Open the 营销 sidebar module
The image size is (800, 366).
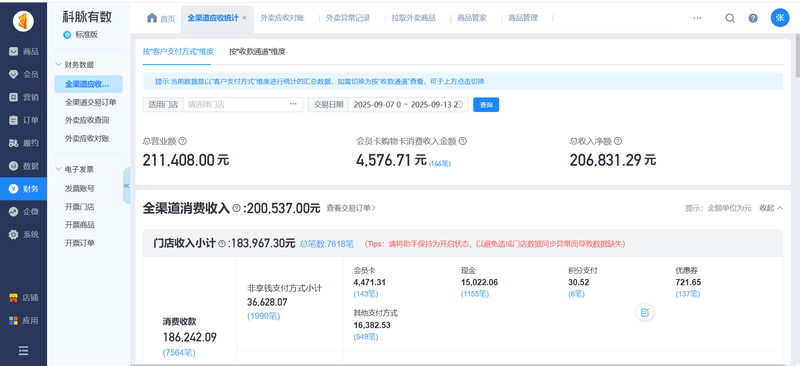tap(23, 97)
